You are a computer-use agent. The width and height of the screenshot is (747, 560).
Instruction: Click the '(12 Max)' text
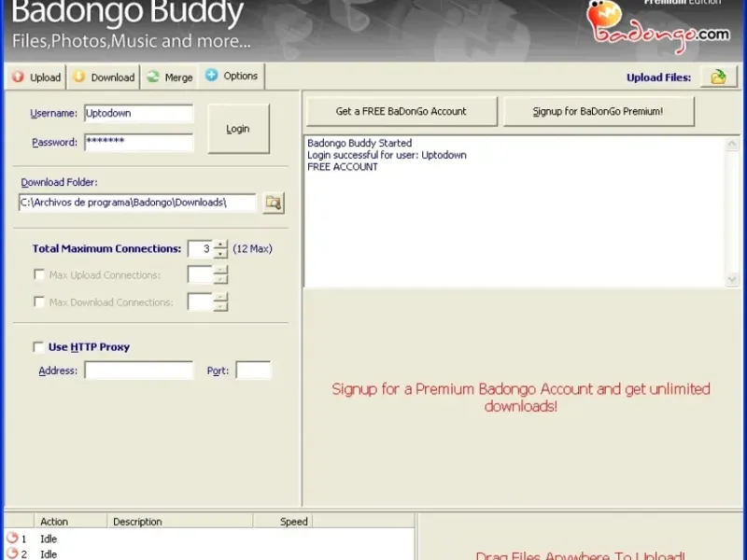pyautogui.click(x=252, y=248)
